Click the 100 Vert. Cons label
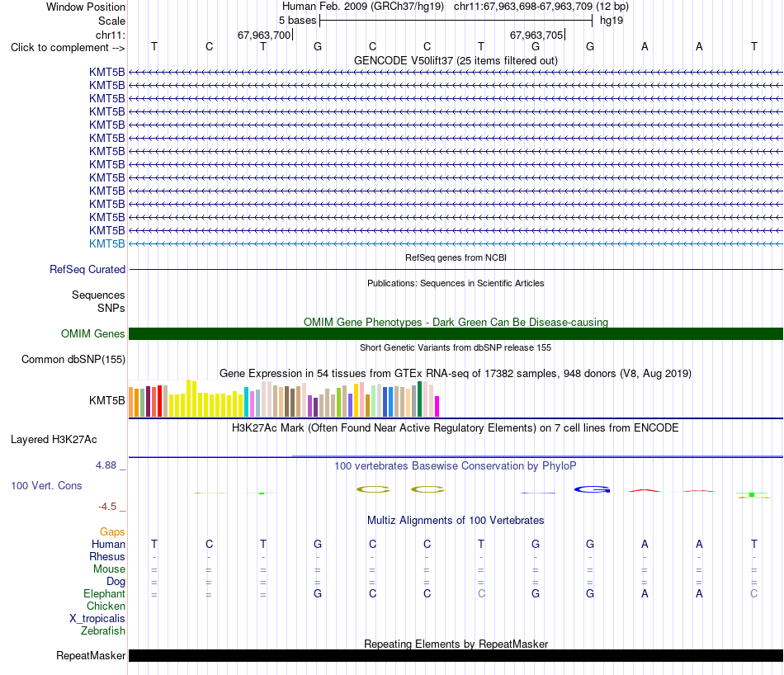Viewport: 784px width, 675px height. (46, 485)
